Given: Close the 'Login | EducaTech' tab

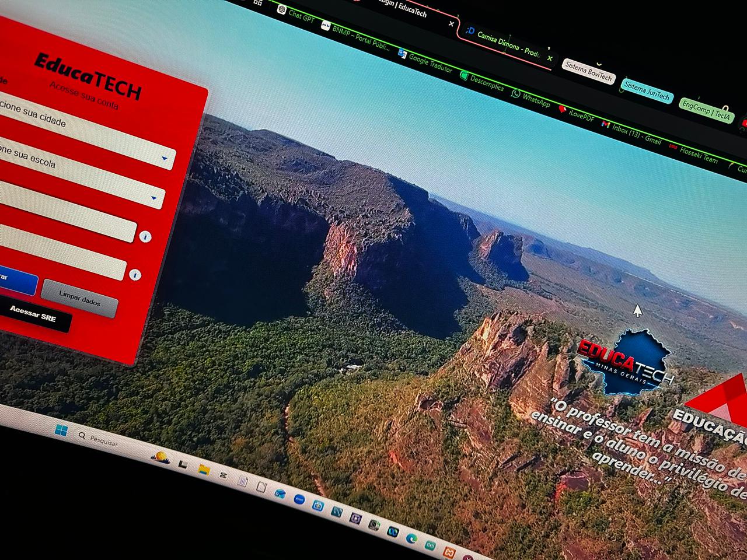Looking at the screenshot, I should [x=451, y=24].
